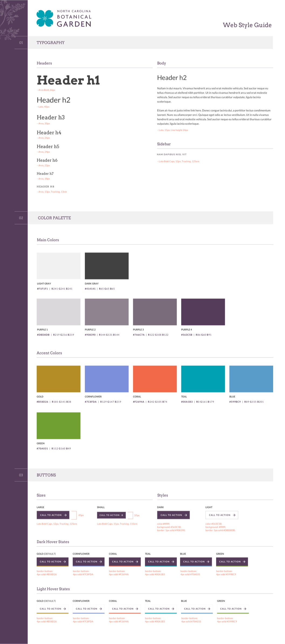Click arrow on dark Coral hover button
Image resolution: width=285 pixels, height=644 pixels.
(137, 562)
